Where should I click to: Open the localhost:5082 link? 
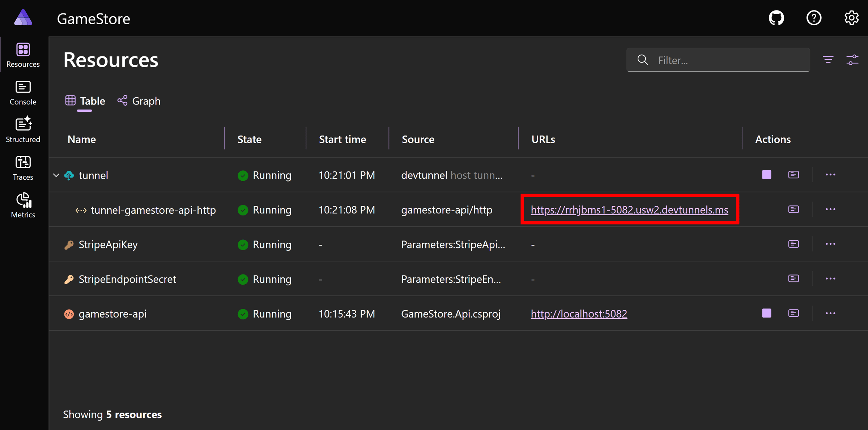click(579, 314)
